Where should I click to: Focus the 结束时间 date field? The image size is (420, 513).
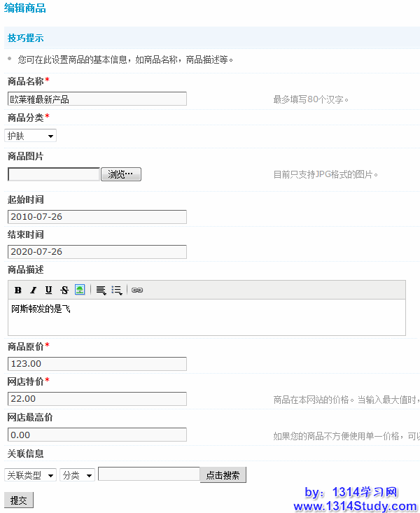[x=97, y=252]
